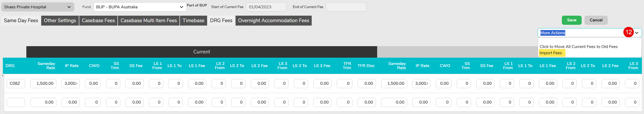Go to Casebase Fees tab

coord(98,21)
